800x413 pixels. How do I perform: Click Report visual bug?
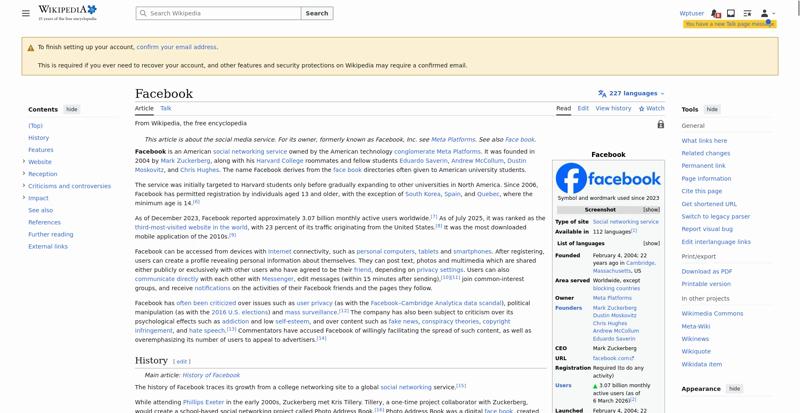coord(707,229)
